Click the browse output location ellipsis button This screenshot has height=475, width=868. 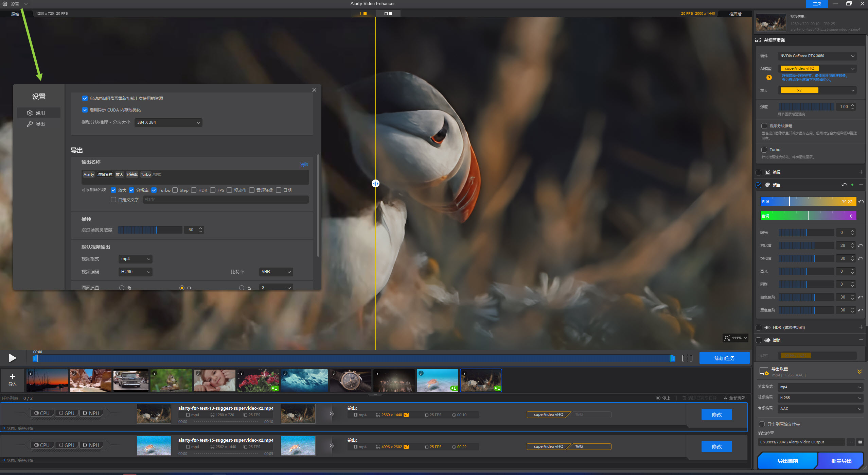pyautogui.click(x=850, y=442)
